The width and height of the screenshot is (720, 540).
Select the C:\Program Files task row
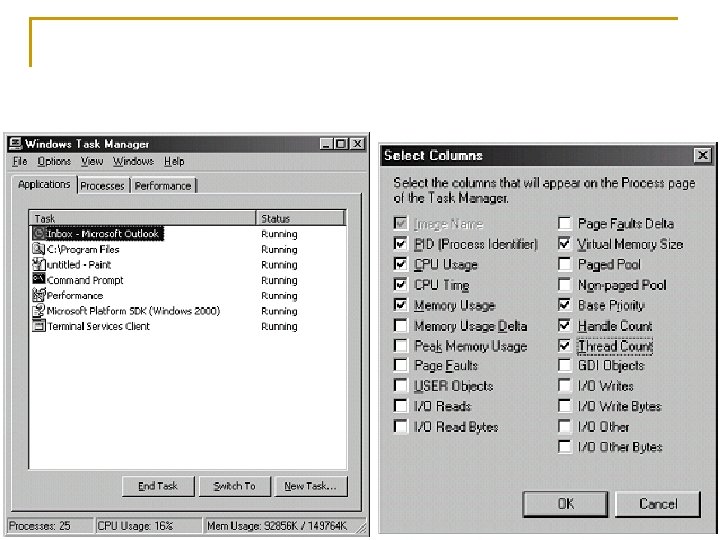click(187, 249)
